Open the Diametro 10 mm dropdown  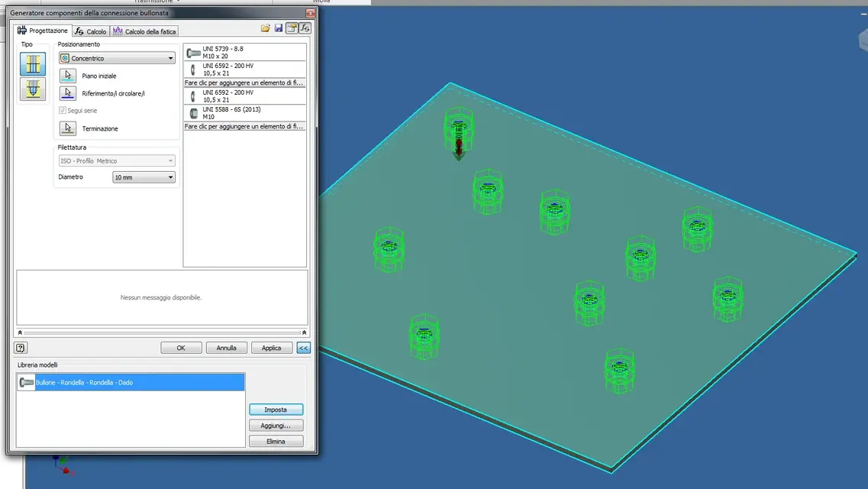click(x=144, y=177)
